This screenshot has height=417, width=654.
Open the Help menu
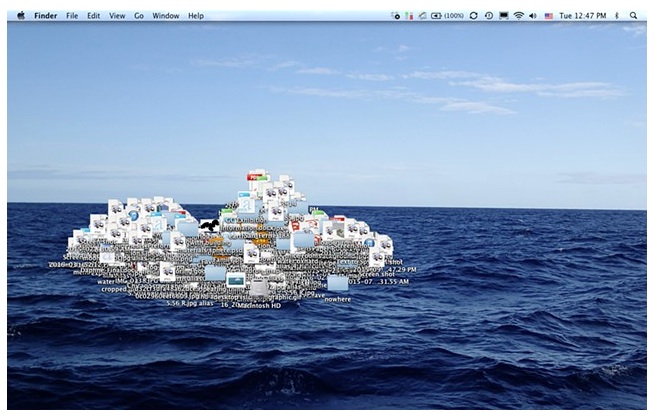coord(196,16)
